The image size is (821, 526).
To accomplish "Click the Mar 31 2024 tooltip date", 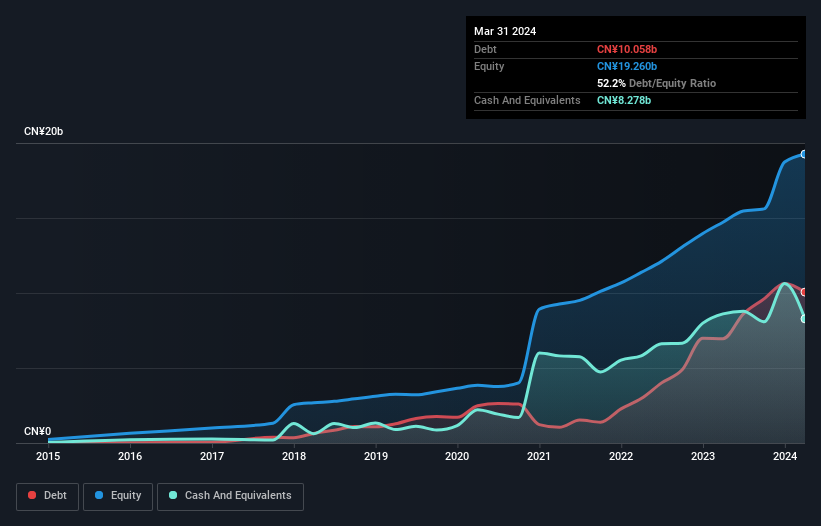I will [x=505, y=31].
